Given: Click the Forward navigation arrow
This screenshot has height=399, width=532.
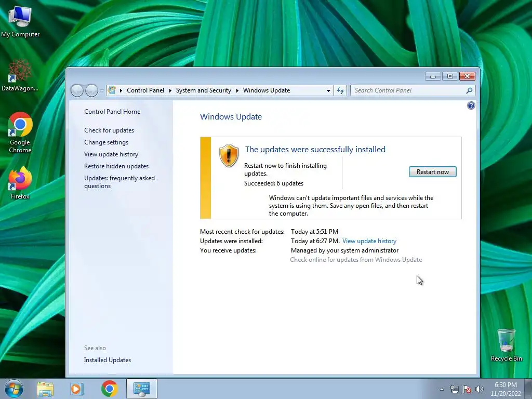Looking at the screenshot, I should coord(91,90).
